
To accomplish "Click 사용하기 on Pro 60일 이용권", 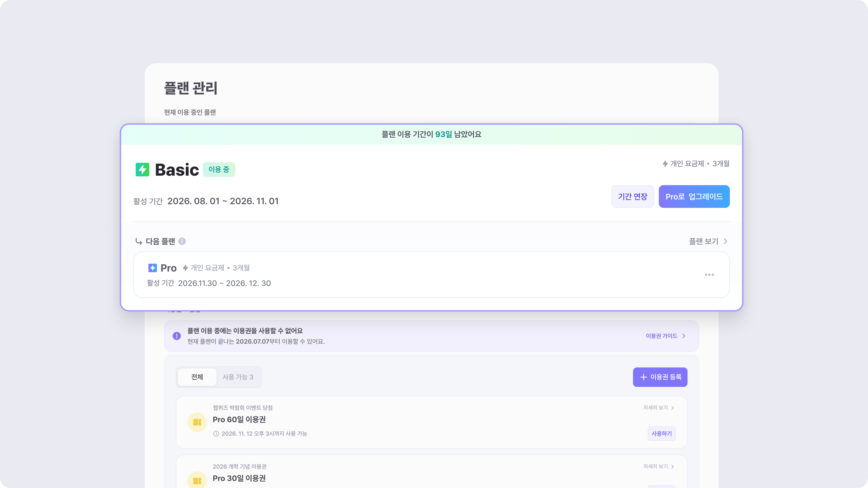I will (661, 433).
